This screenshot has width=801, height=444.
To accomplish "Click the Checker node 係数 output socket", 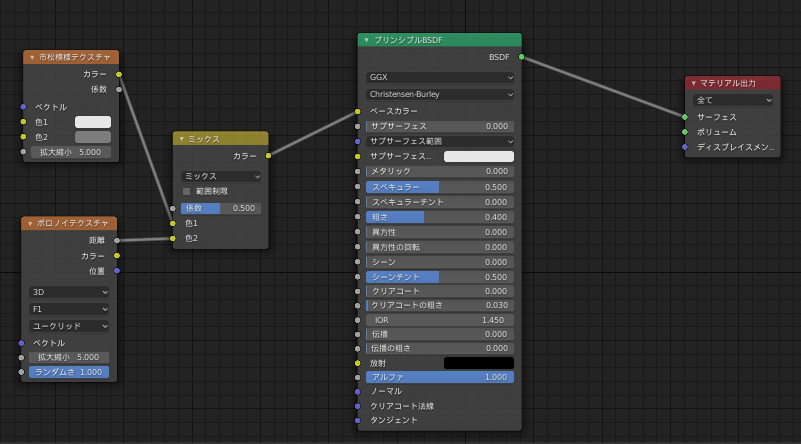I will [x=119, y=89].
